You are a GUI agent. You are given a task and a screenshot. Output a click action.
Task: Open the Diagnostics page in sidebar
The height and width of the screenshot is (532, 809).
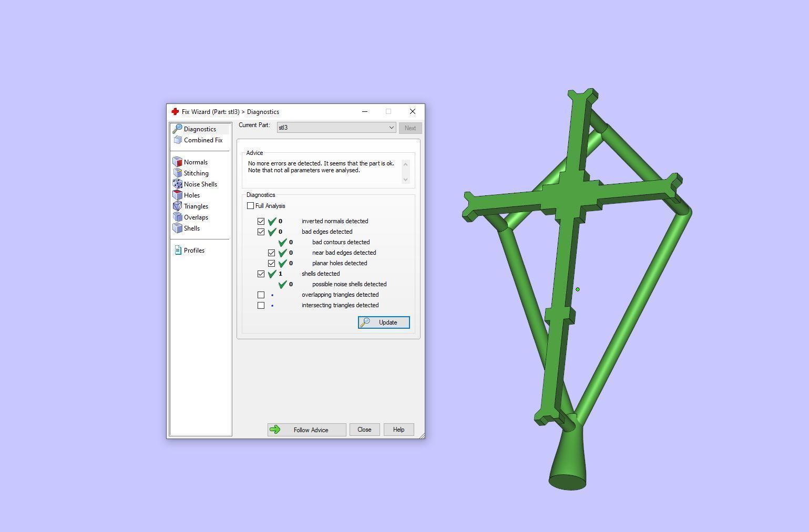(200, 129)
